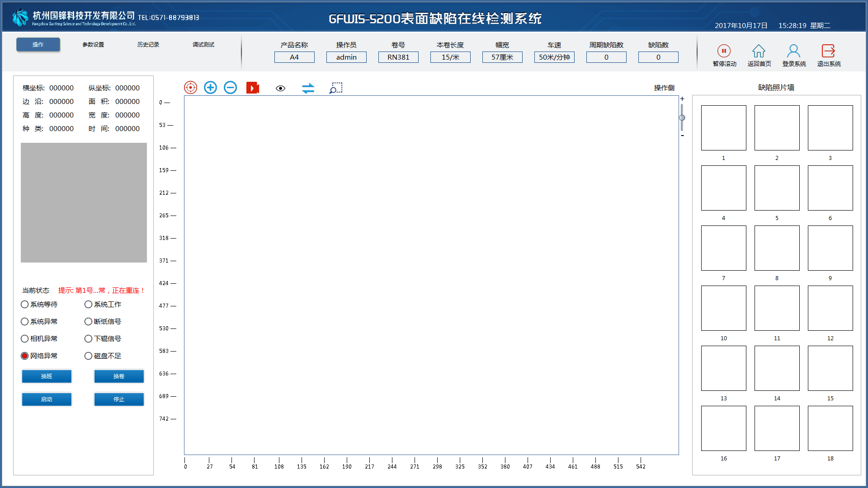Click the blue zoom in plus icon
Screen dimensions: 868x488
click(210, 88)
